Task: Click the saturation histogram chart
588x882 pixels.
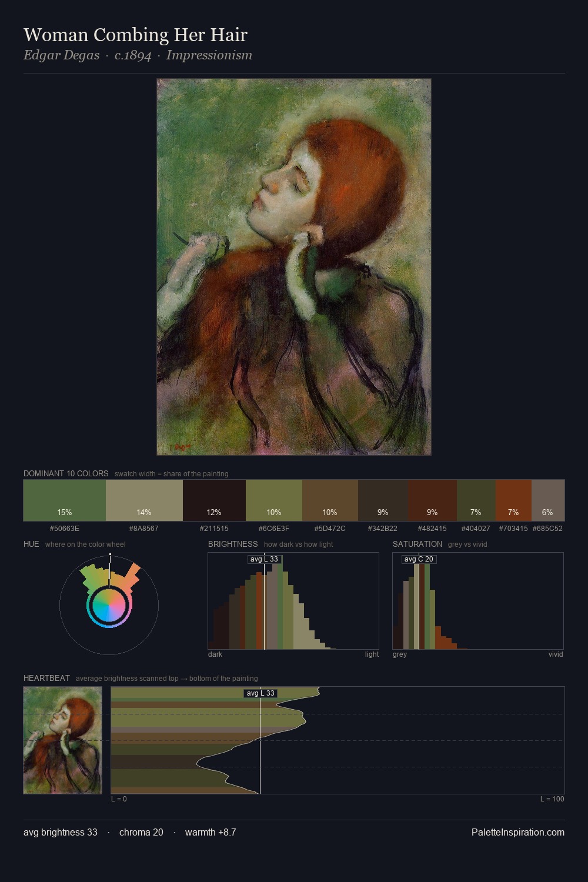Action: [x=478, y=601]
